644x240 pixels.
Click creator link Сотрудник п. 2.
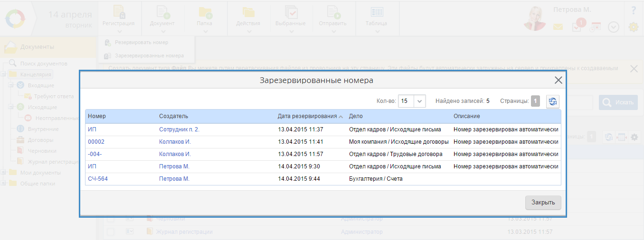click(179, 129)
